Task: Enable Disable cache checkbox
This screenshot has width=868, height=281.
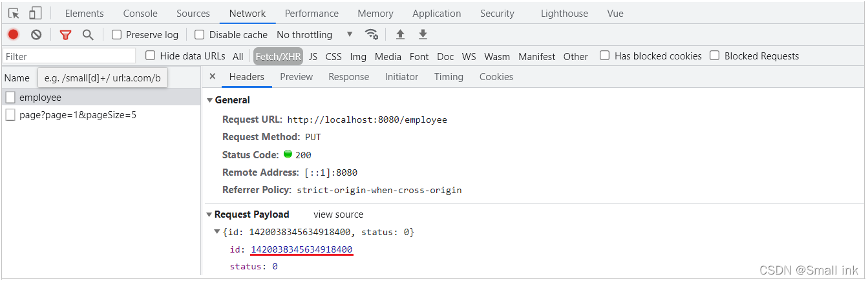Action: click(200, 34)
